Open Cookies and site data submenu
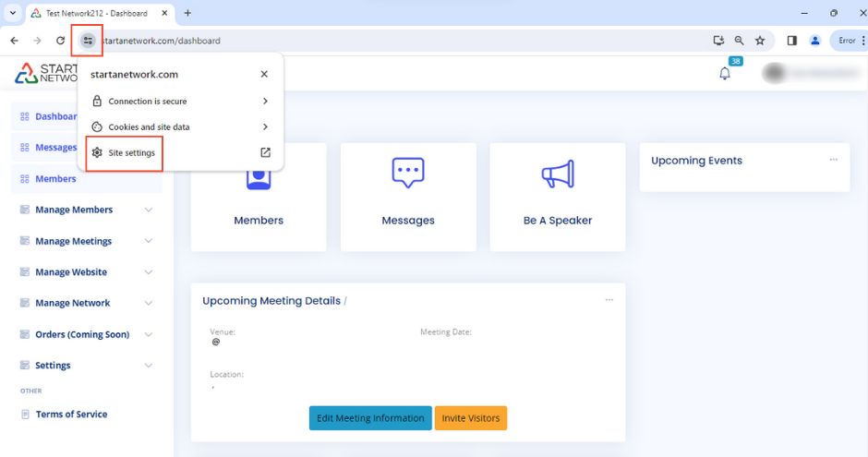This screenshot has height=457, width=868. (180, 127)
